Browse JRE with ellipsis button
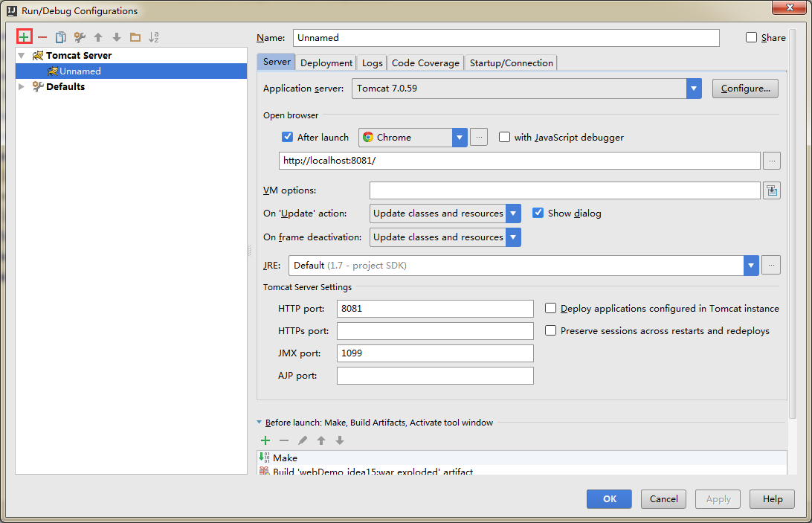 [x=772, y=266]
